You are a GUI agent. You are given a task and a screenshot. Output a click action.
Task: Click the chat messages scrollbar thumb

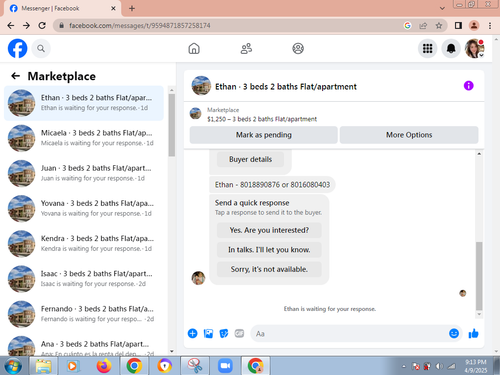coord(479,276)
